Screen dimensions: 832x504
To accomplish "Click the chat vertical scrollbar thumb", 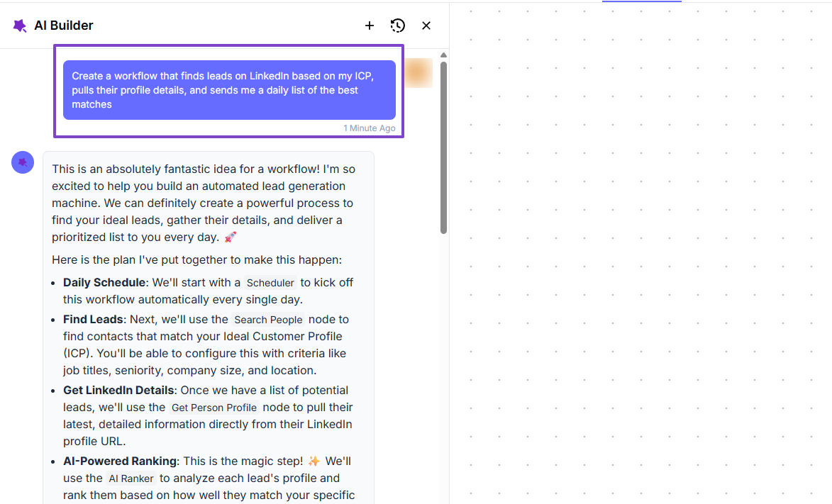I will click(443, 147).
